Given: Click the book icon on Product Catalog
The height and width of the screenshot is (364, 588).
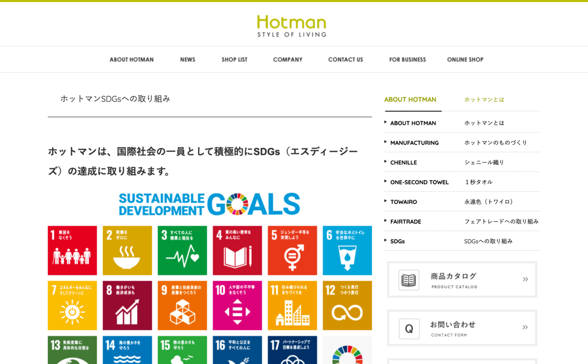Looking at the screenshot, I should (x=409, y=280).
